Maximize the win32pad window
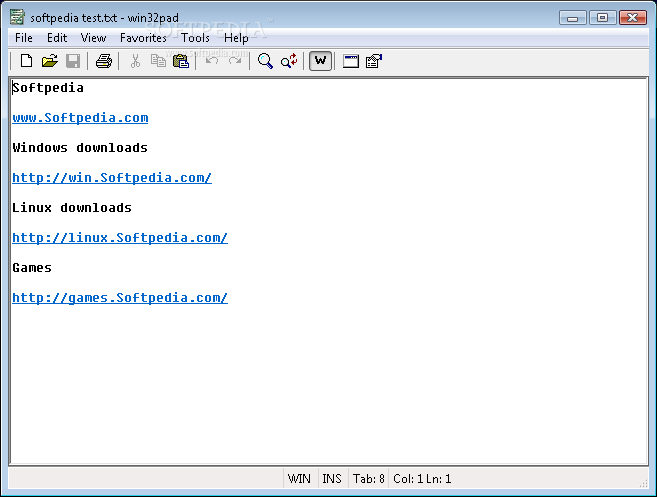This screenshot has width=657, height=497. point(603,18)
